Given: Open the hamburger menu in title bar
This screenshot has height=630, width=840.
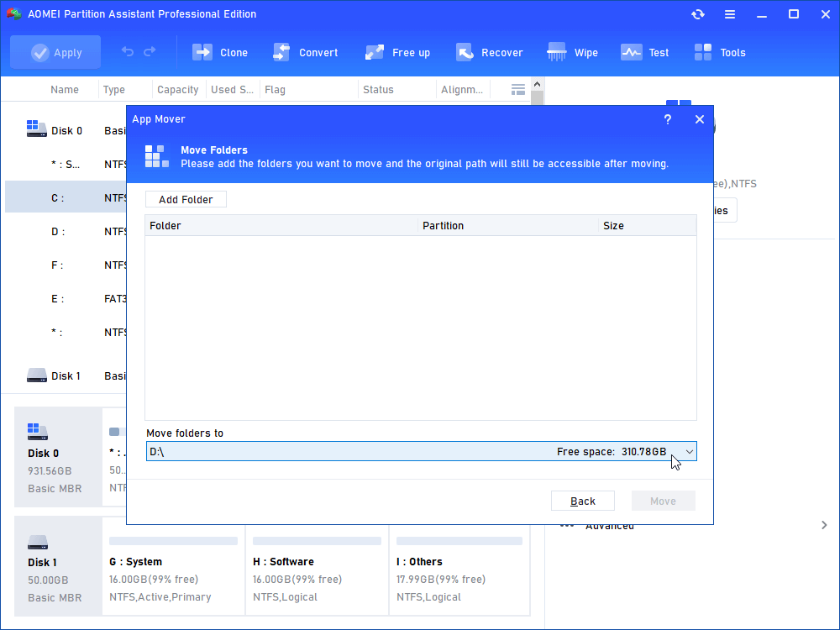Looking at the screenshot, I should point(730,14).
